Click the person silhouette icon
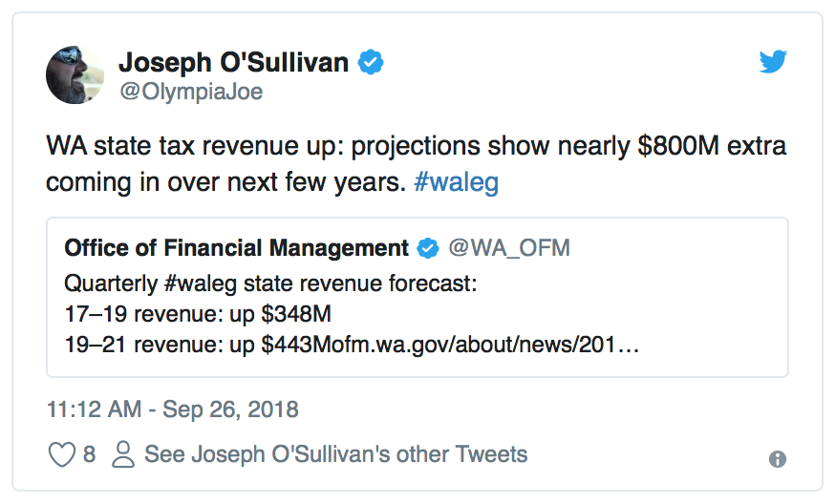835x504 pixels. point(123,454)
